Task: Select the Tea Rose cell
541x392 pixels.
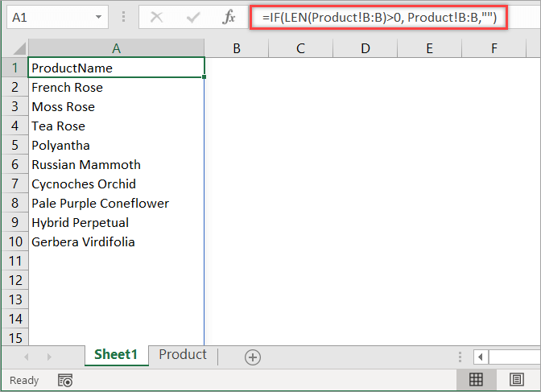Action: tap(116, 126)
